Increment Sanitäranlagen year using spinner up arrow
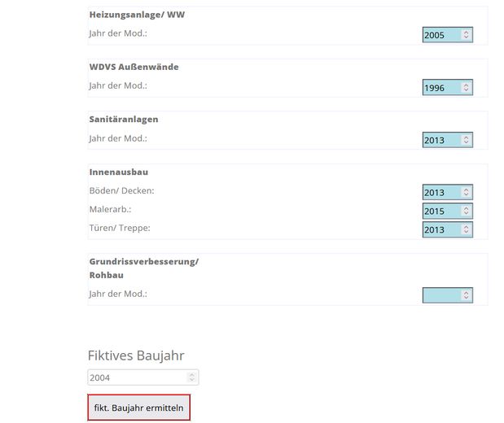Screen dimensions: 504x423 [x=466, y=137]
